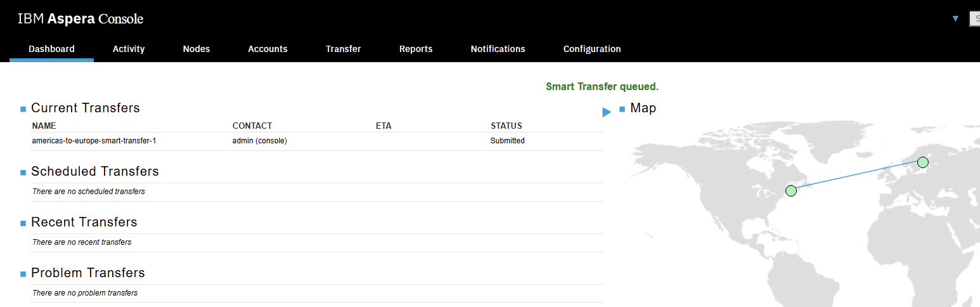Click the blue transfer line on map
Image resolution: width=980 pixels, height=307 pixels.
point(857,176)
